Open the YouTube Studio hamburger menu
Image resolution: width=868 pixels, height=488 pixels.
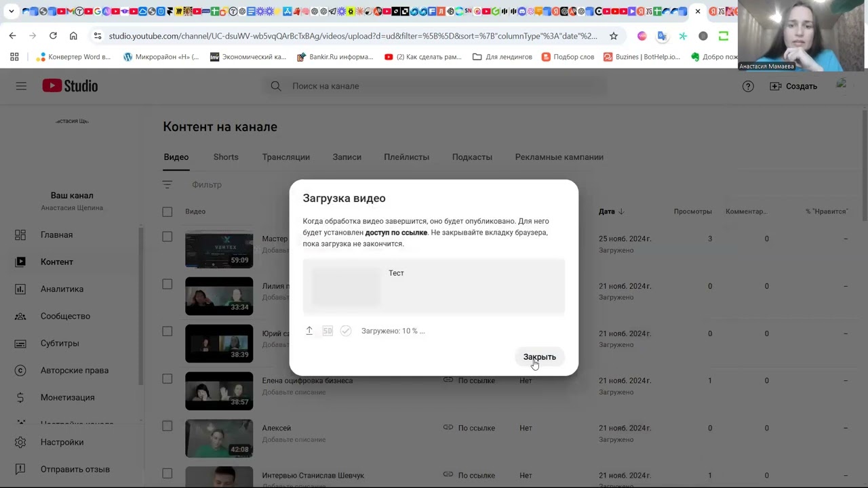click(21, 86)
